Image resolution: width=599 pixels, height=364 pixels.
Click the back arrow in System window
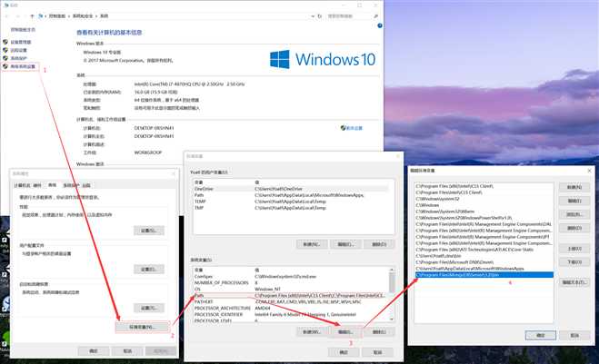7,16
